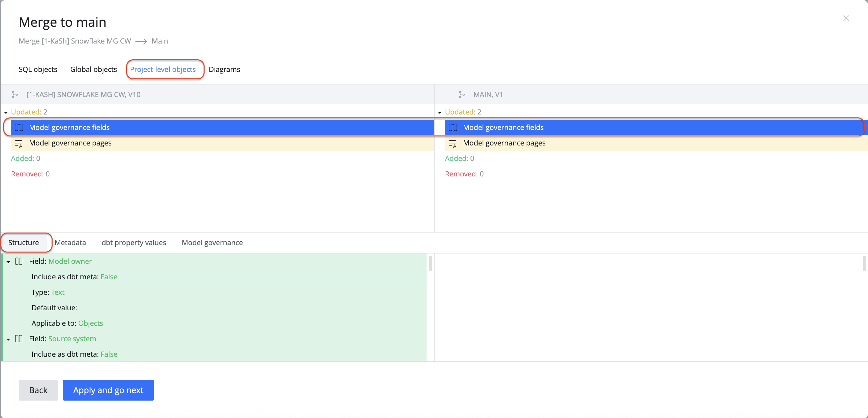Select Field: Model owner row
The height and width of the screenshot is (418, 868).
[x=215, y=261]
